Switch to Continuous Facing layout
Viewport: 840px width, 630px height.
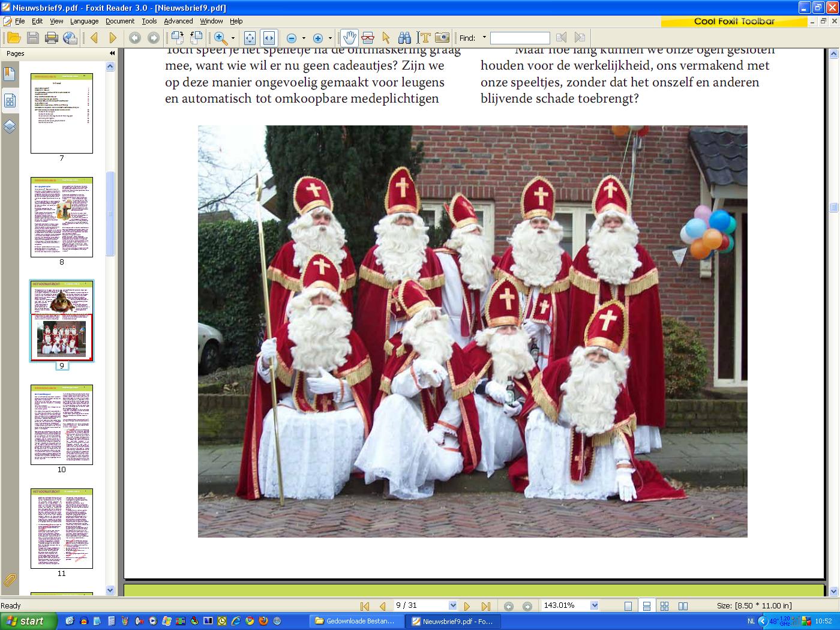(664, 606)
